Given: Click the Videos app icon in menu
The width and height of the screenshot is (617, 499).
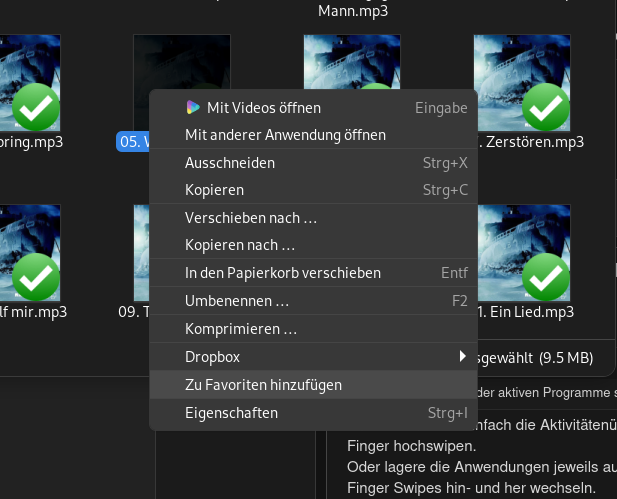Looking at the screenshot, I should (193, 107).
